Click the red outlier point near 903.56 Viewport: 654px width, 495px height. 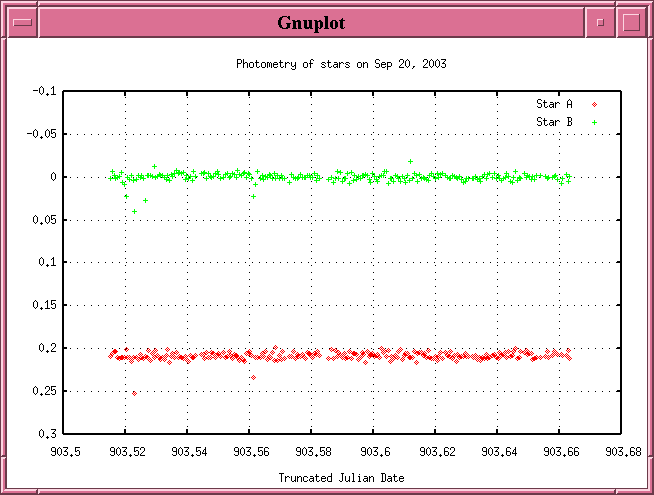click(253, 377)
